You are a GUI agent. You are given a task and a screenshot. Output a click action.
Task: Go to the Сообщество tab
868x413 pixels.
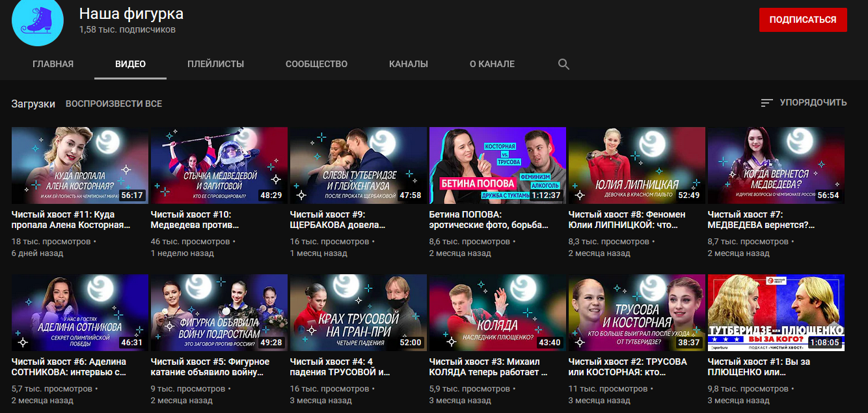316,64
